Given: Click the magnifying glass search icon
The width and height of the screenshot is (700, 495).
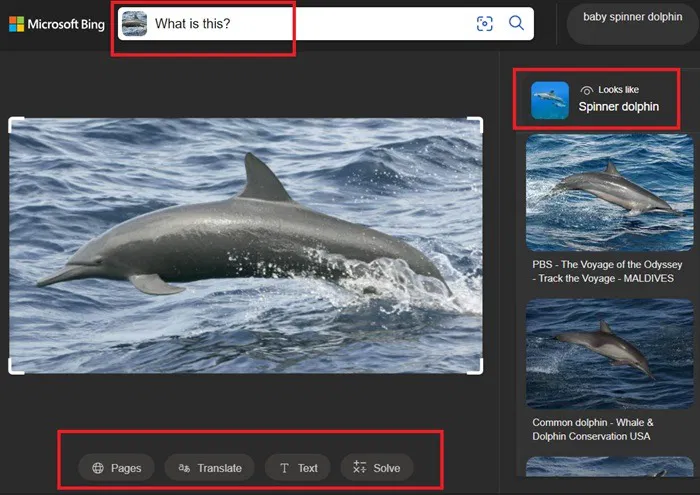Looking at the screenshot, I should pos(516,23).
